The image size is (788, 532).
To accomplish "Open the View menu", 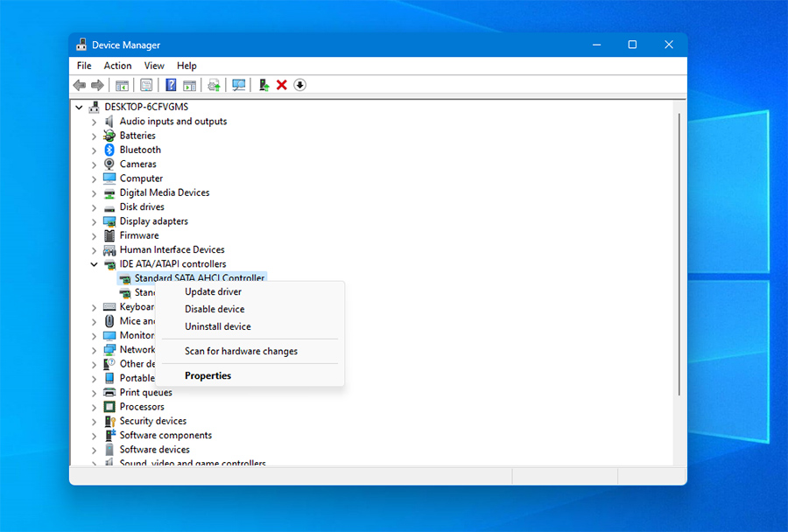I will point(154,66).
